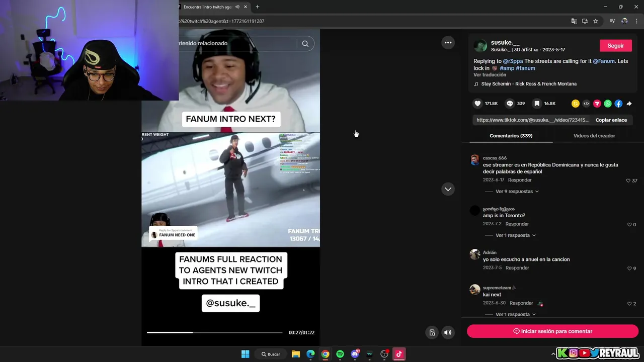Image resolution: width=644 pixels, height=362 pixels.
Task: Share the video to Facebook
Action: 618,104
